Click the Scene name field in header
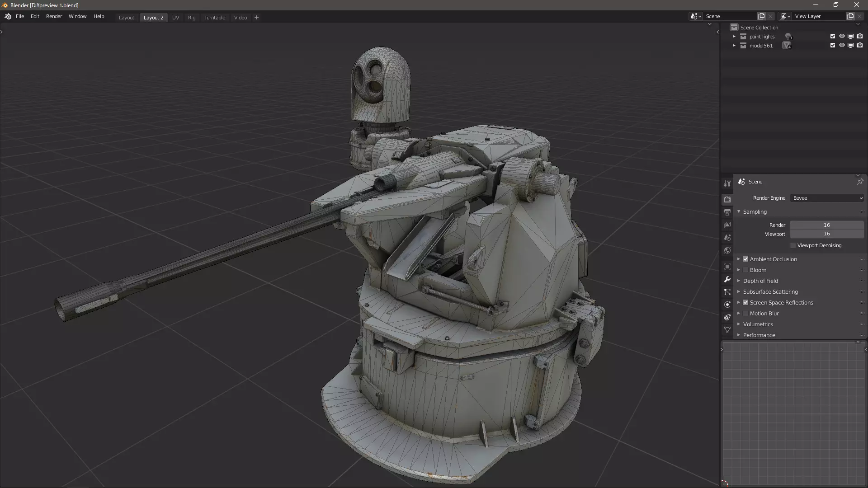 pyautogui.click(x=730, y=16)
